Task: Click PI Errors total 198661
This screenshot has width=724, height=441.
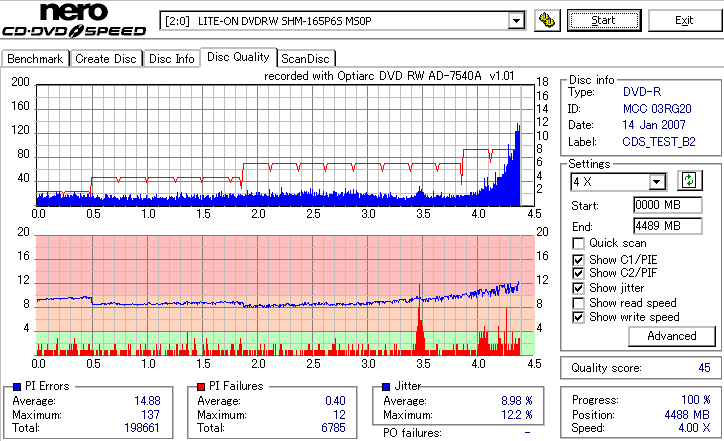Action: tap(142, 428)
